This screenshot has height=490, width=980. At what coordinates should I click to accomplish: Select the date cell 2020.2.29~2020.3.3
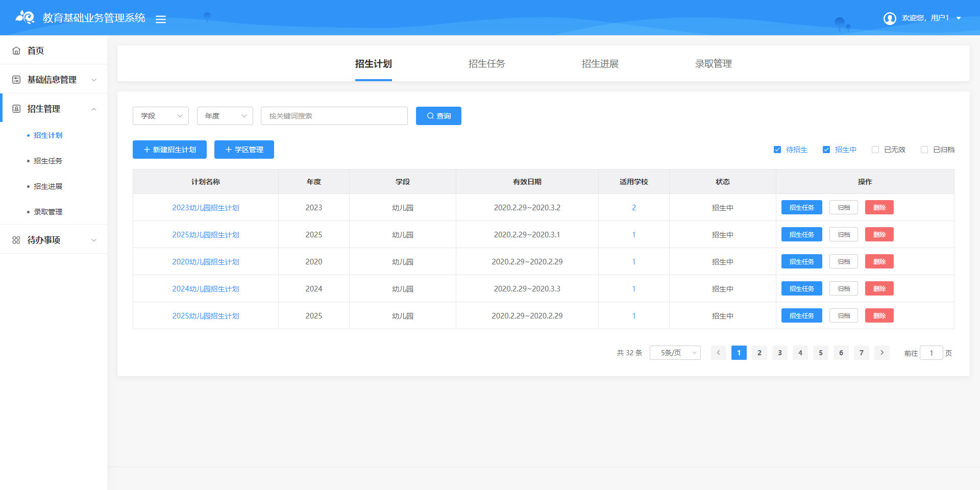pos(527,289)
